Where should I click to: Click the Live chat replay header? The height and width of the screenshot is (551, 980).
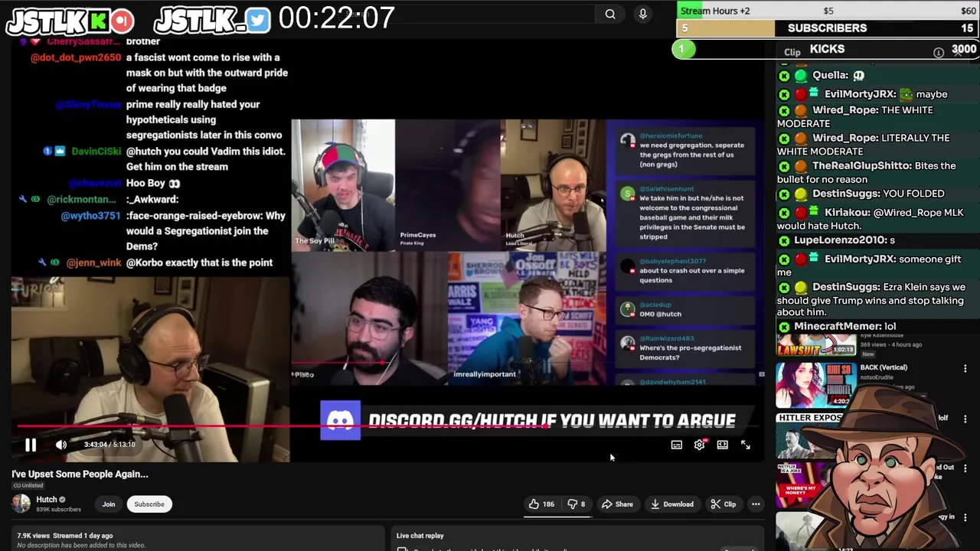tap(420, 536)
